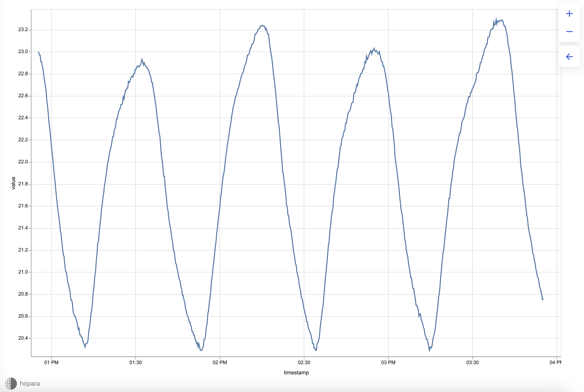The image size is (584, 392).
Task: Click the value y-axis title
Action: [x=14, y=183]
